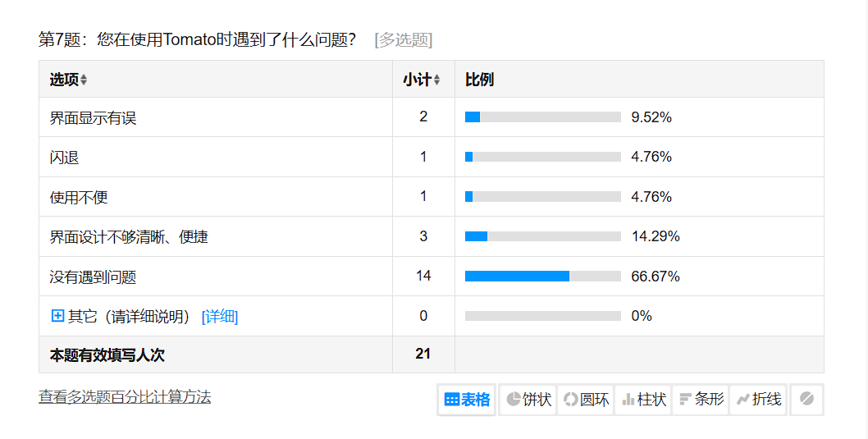Screen dimensions: 868x439
Task: Sort by 小计 column arrows
Action: pos(436,80)
